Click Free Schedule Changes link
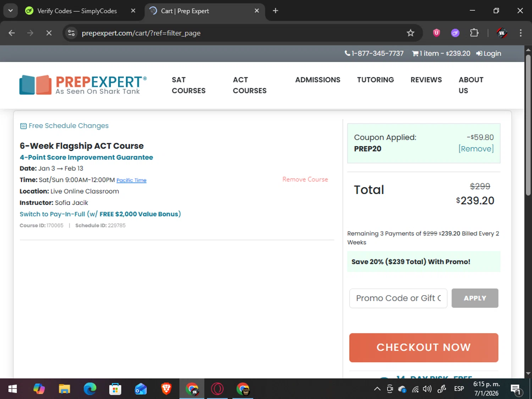This screenshot has height=399, width=532. (64, 126)
